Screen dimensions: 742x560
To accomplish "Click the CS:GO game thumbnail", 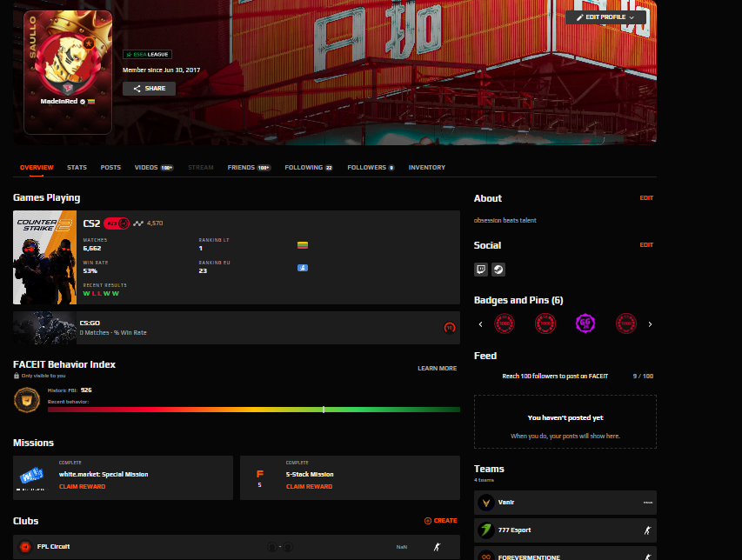I will (x=44, y=328).
